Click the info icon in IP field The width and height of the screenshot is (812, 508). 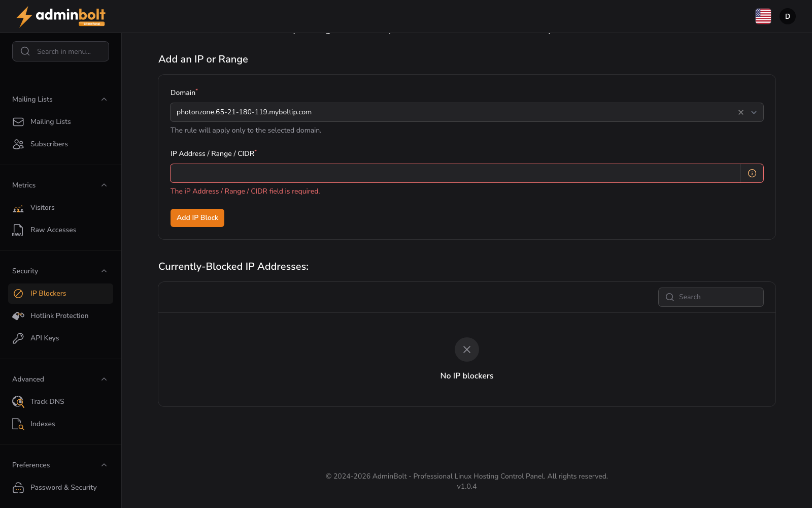pyautogui.click(x=752, y=173)
